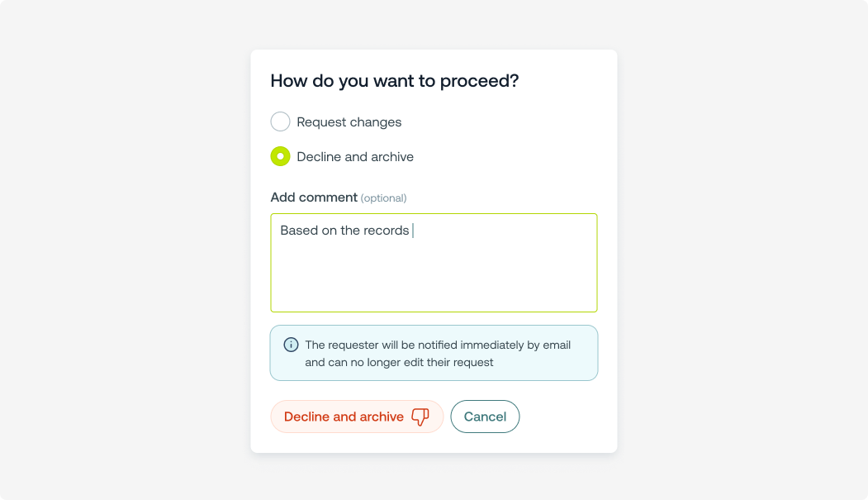
Task: Click the Decline and archive option label
Action: [x=355, y=157]
